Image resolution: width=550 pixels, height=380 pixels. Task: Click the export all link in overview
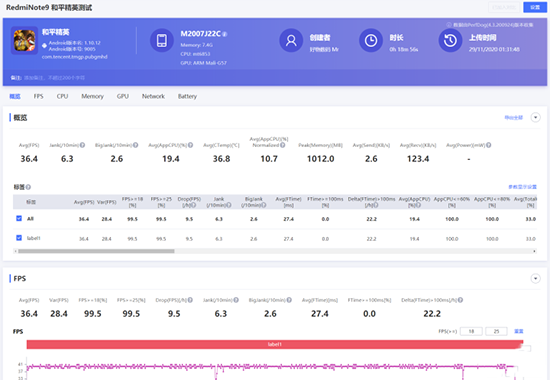pyautogui.click(x=514, y=118)
